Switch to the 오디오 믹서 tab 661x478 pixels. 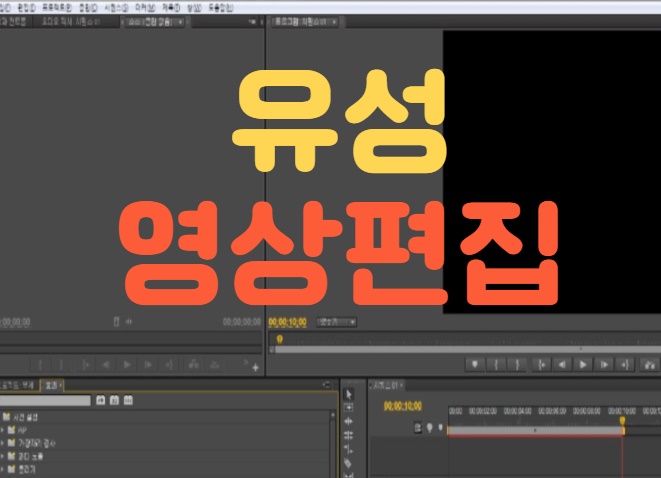[x=70, y=21]
